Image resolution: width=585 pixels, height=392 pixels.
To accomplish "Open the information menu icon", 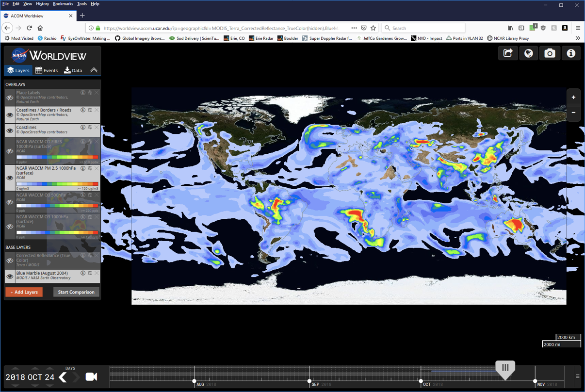I will (x=571, y=53).
